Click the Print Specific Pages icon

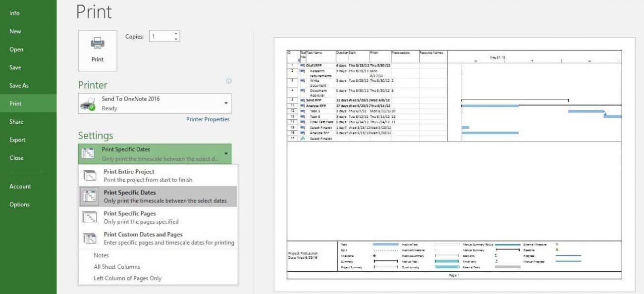[x=90, y=218]
